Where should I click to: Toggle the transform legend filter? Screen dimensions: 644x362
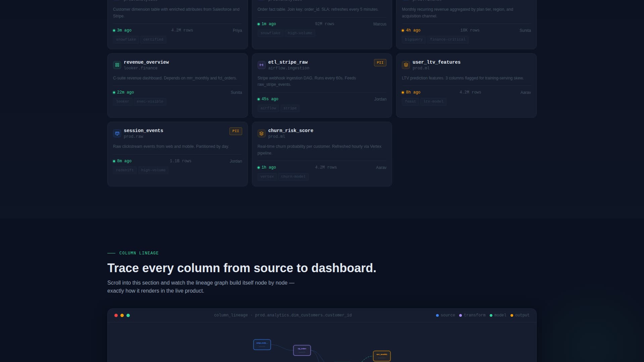pyautogui.click(x=472, y=315)
